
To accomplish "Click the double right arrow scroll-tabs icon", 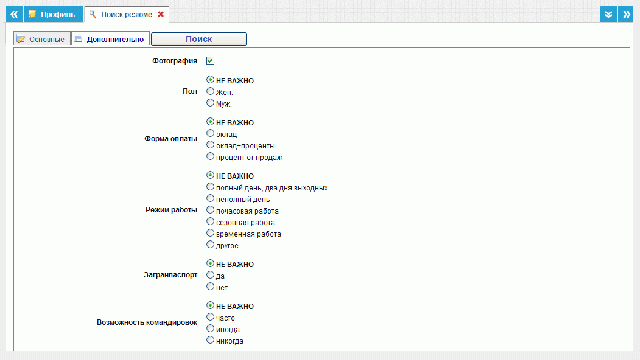I will 625,14.
